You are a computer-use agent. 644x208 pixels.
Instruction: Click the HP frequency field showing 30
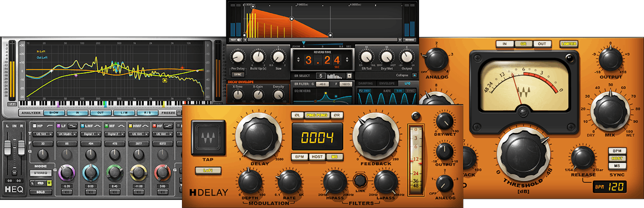pos(42,143)
